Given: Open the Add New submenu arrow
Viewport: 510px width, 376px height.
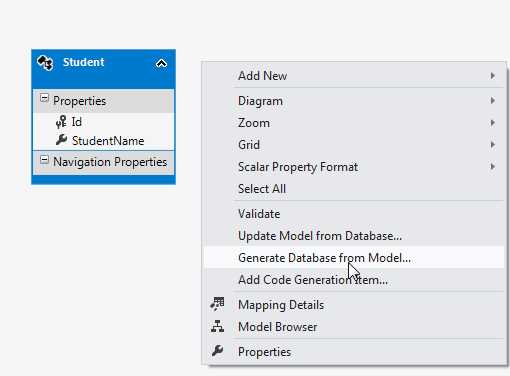Looking at the screenshot, I should pos(492,76).
